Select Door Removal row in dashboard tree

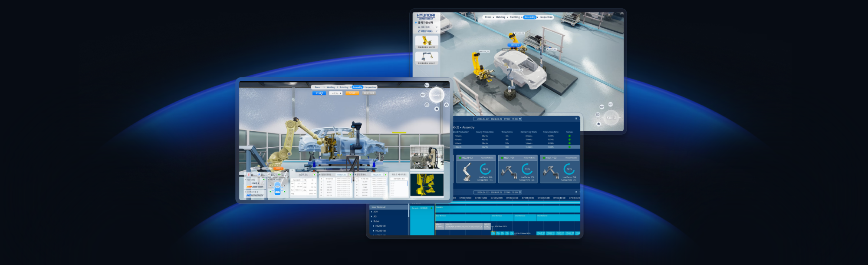coord(389,207)
